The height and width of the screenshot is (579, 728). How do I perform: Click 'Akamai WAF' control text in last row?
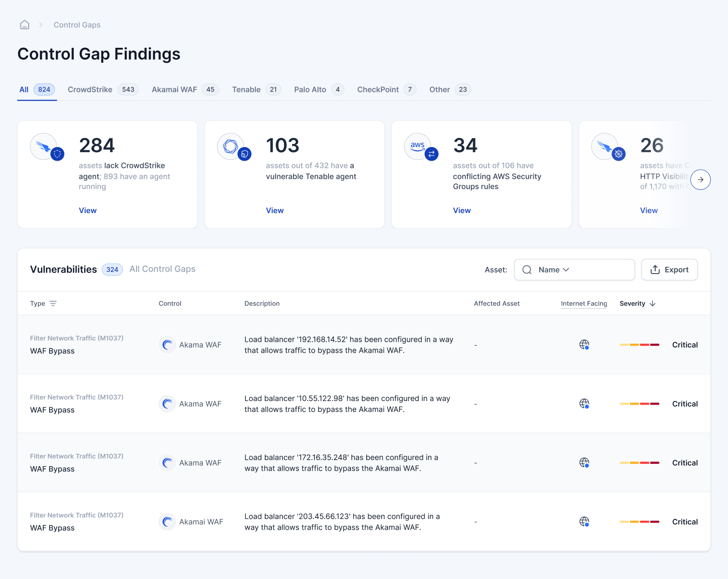pyautogui.click(x=201, y=522)
